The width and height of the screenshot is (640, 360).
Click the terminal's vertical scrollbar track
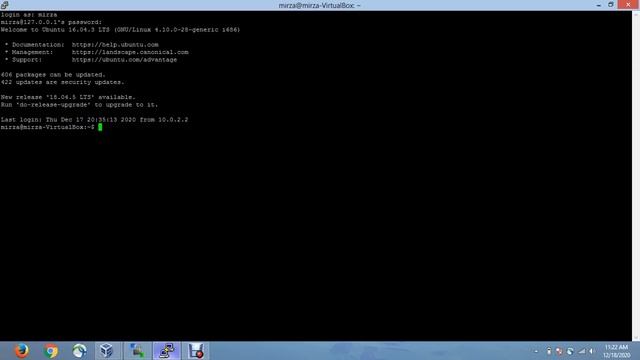pyautogui.click(x=636, y=176)
